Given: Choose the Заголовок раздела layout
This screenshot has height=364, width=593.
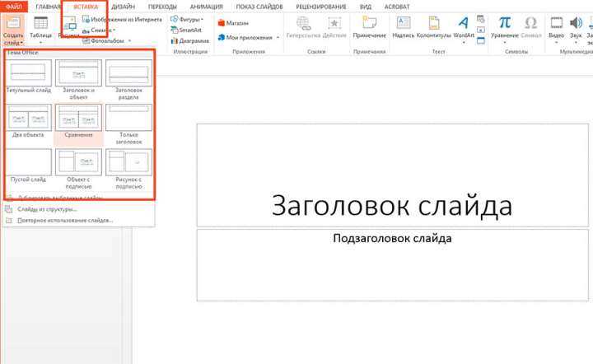Looking at the screenshot, I should pos(128,80).
